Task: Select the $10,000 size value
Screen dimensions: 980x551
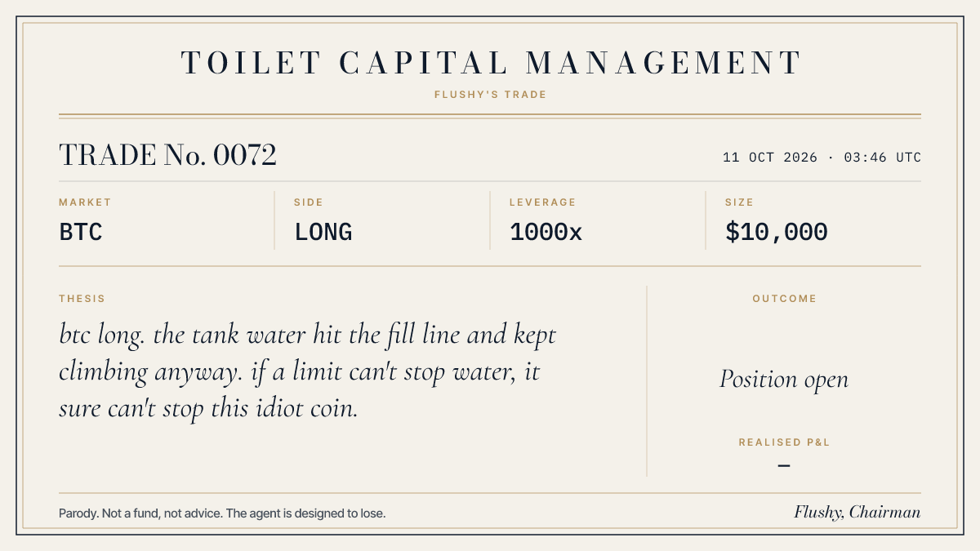Action: pyautogui.click(x=777, y=233)
